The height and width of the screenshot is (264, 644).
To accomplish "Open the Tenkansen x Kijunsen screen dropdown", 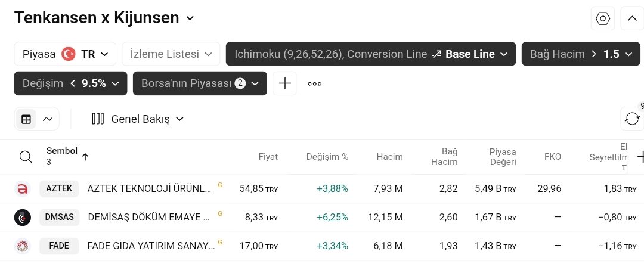I will 104,18.
